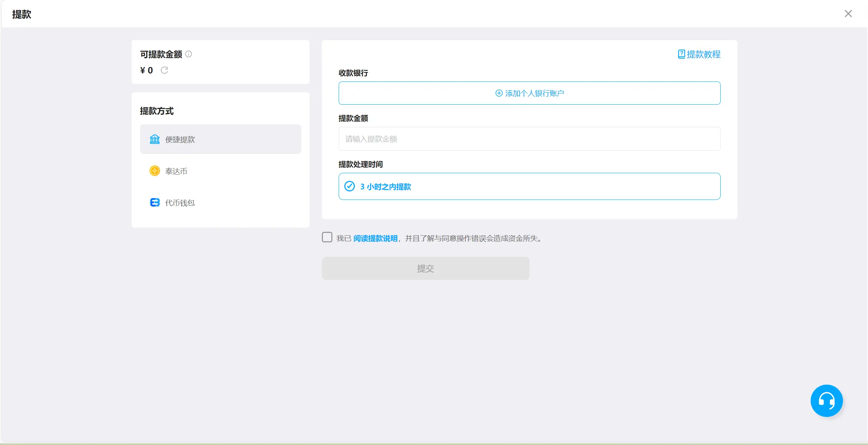The width and height of the screenshot is (868, 445).
Task: Toggle the checkmark circle on 提款处理时间 option
Action: point(349,186)
